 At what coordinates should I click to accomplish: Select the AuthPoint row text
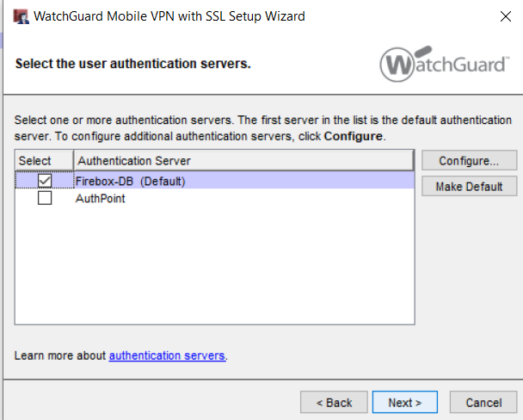tap(100, 199)
